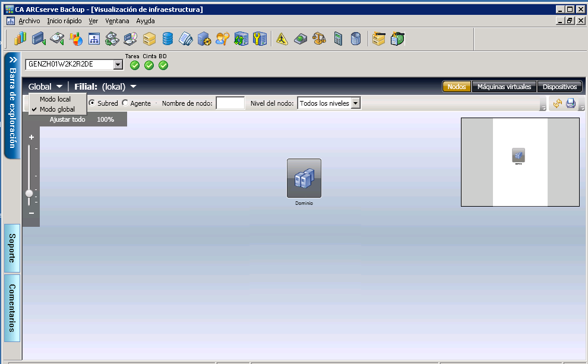Click the print icon in view toolbar
588x364 pixels.
point(571,103)
